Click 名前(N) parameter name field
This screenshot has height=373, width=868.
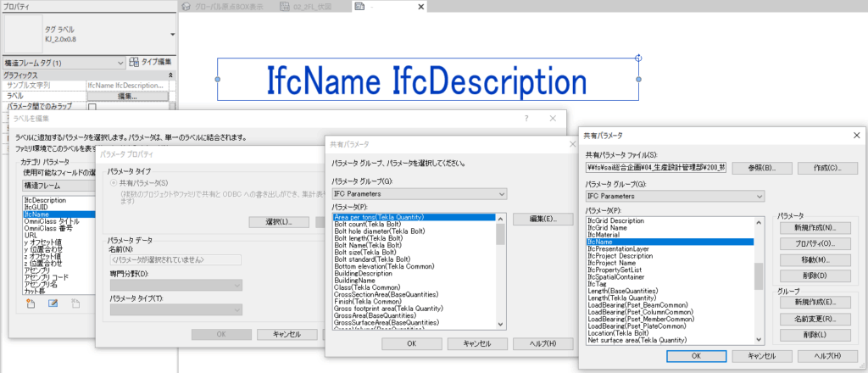176,259
